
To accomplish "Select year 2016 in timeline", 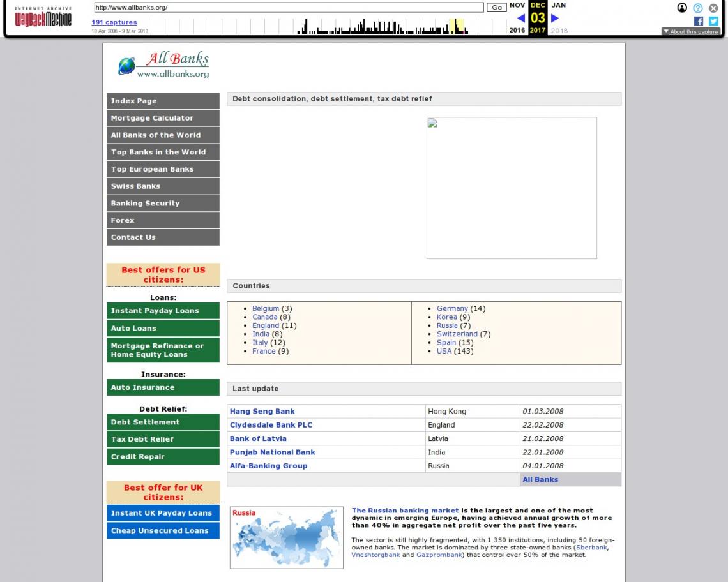I will [x=517, y=30].
